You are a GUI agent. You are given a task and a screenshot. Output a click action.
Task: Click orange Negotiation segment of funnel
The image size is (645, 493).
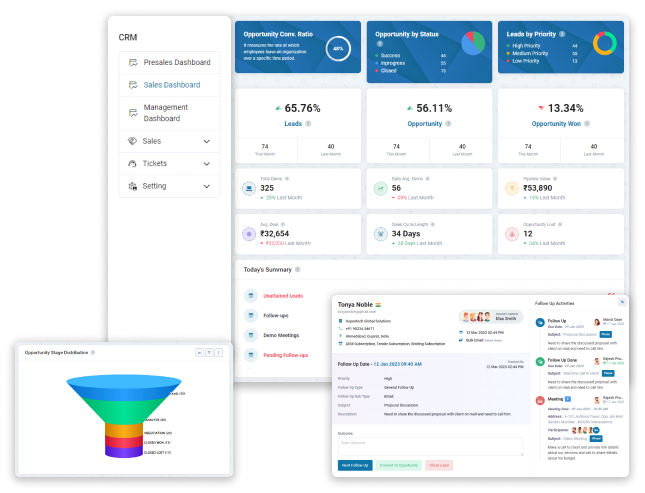click(123, 430)
